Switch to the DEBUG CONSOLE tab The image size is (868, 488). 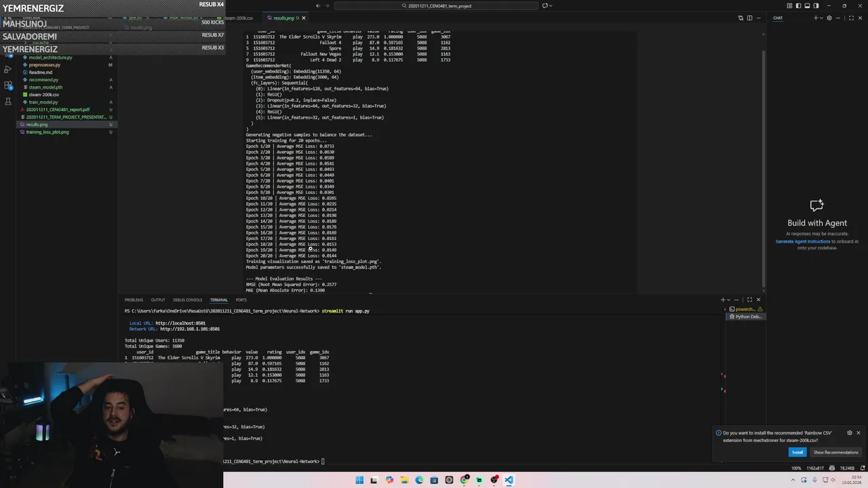click(x=187, y=300)
